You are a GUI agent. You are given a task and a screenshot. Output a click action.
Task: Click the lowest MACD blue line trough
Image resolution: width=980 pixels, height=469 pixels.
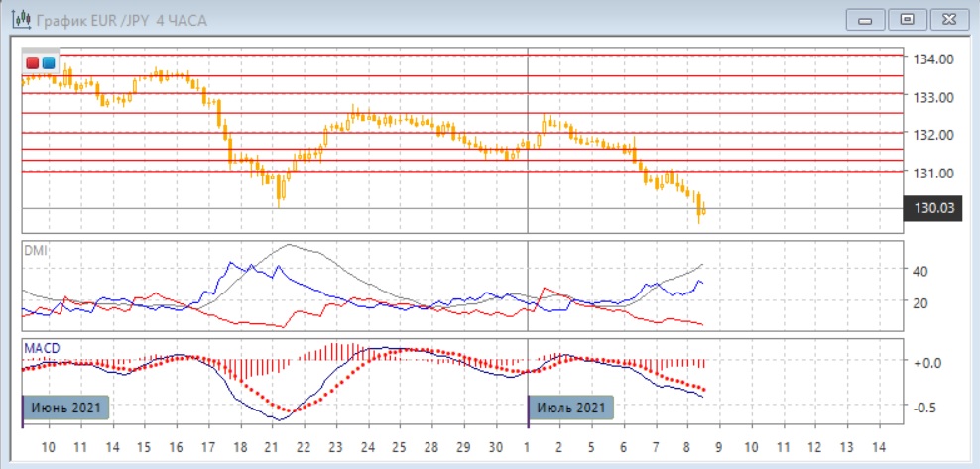[277, 419]
